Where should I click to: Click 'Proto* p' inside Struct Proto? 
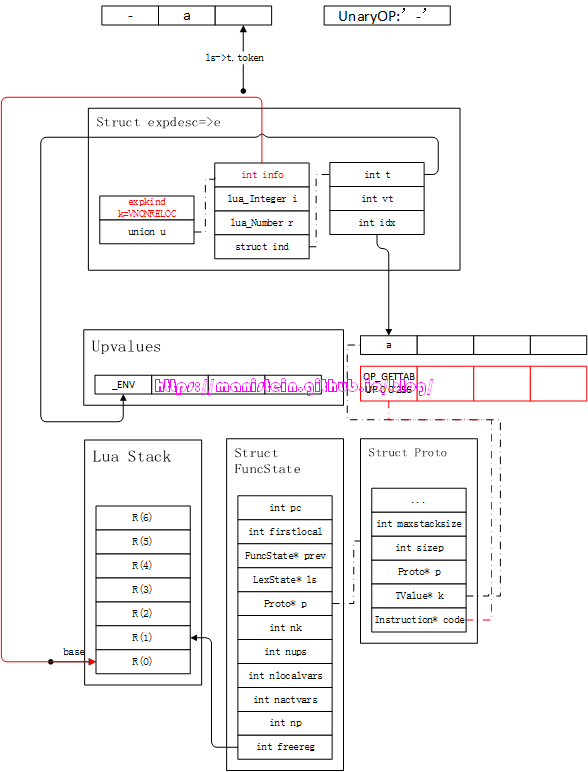point(419,572)
